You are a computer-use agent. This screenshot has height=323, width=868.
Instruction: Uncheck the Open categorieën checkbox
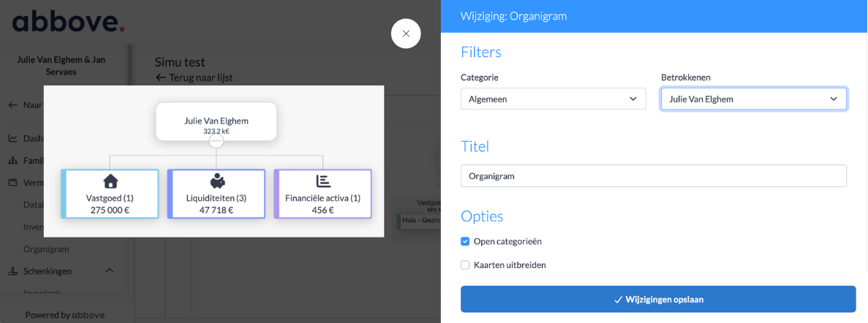465,241
